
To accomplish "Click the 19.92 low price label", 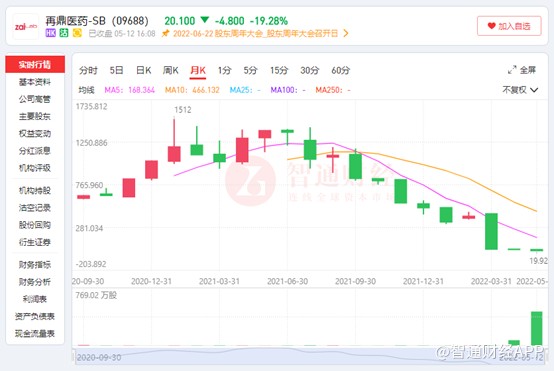I will (538, 261).
